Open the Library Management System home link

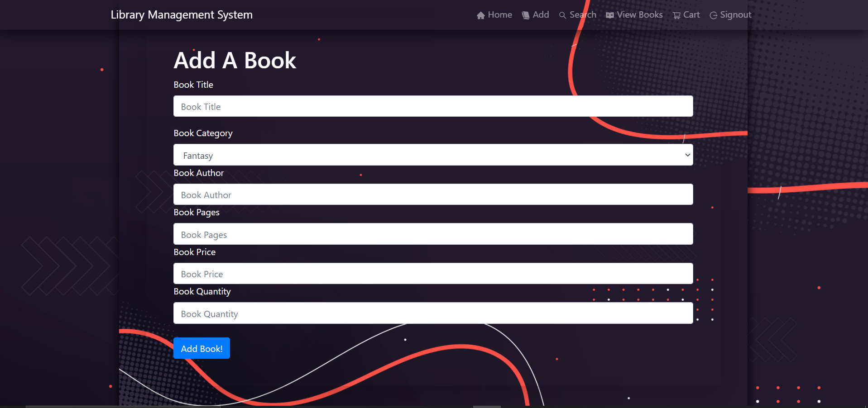coord(182,14)
